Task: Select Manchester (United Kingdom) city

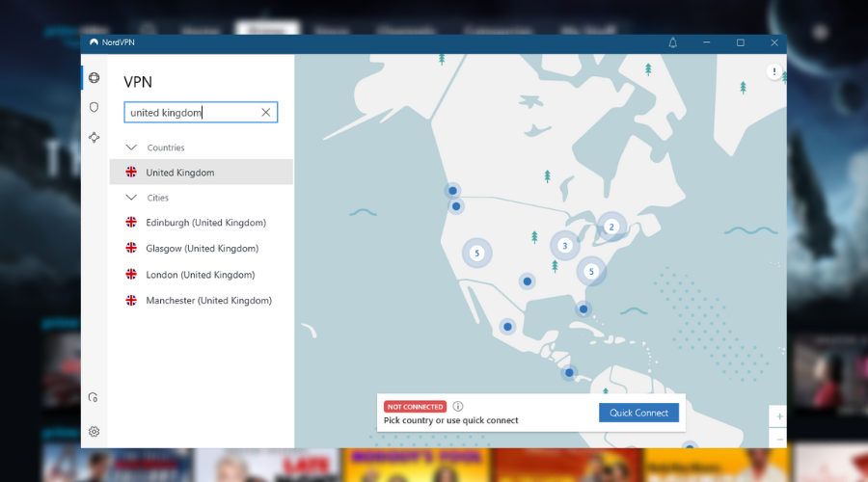Action: click(x=208, y=301)
